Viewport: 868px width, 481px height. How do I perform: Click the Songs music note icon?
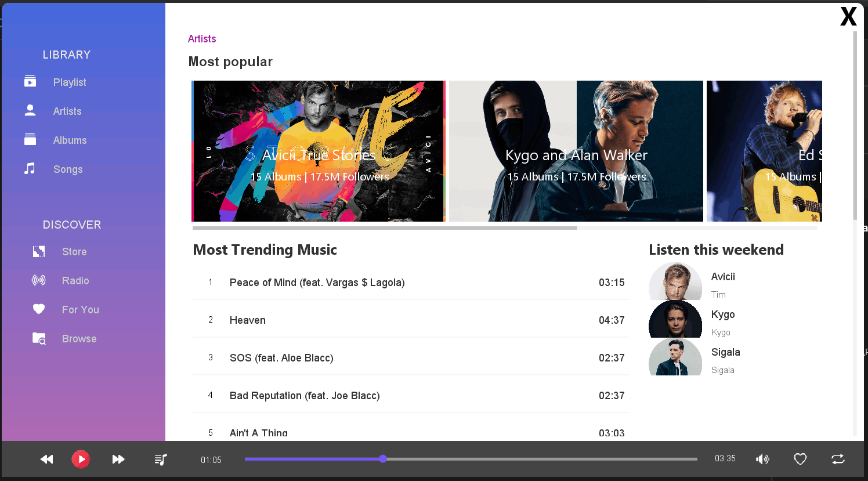click(30, 169)
